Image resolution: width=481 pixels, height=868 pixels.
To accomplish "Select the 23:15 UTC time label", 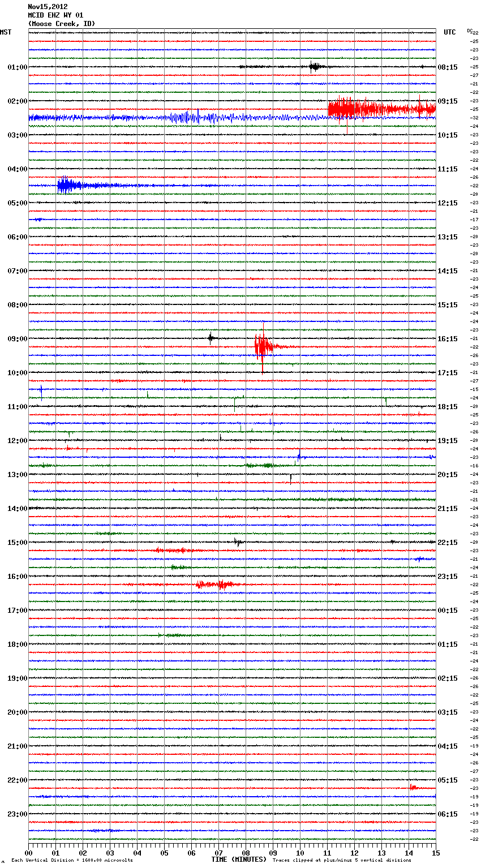I will pos(448,576).
